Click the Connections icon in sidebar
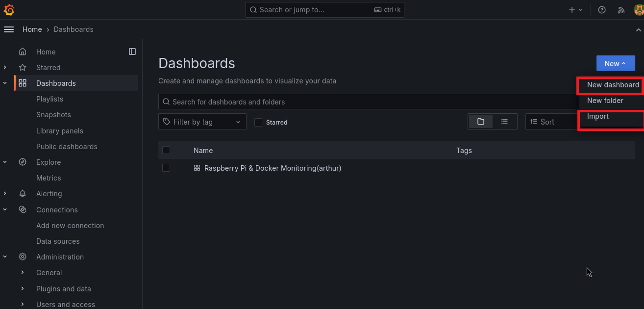This screenshot has width=644, height=309. 23,209
